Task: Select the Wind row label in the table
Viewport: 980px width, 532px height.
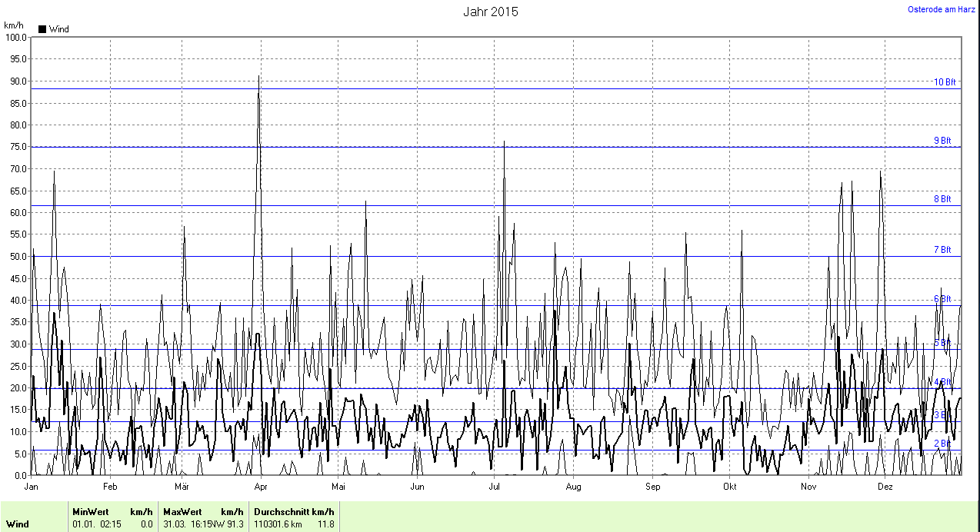Action: click(x=18, y=524)
